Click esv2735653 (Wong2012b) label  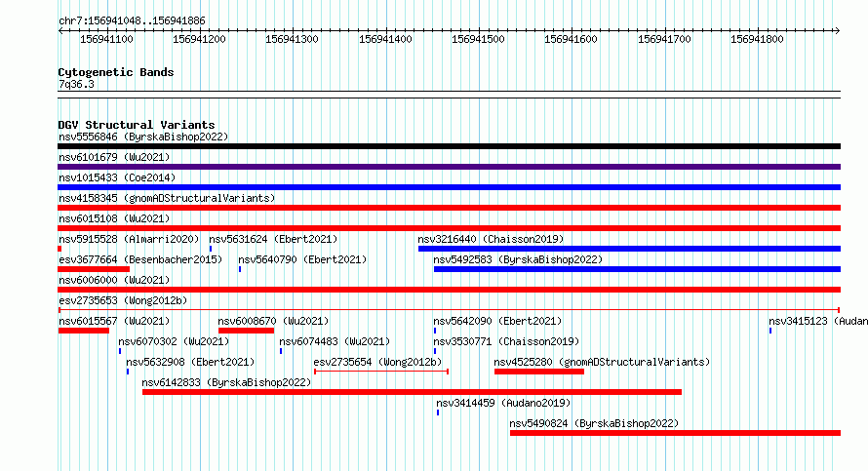tap(123, 300)
